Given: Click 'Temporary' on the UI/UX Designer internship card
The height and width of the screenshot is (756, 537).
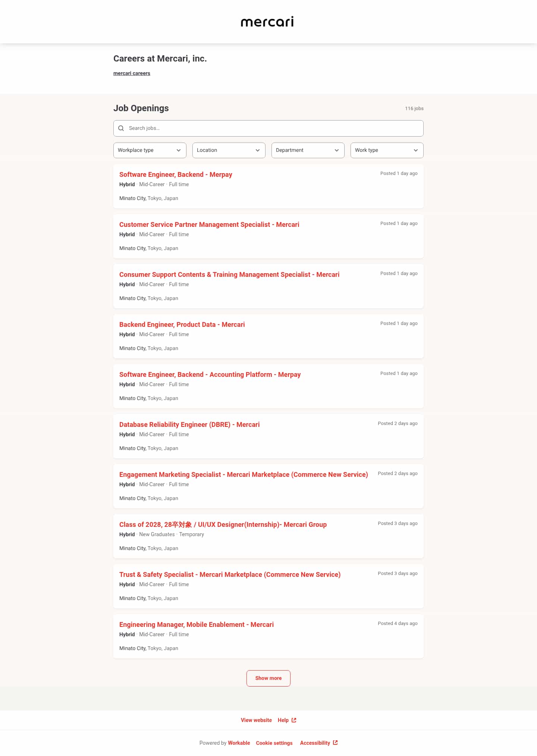Looking at the screenshot, I should [192, 534].
